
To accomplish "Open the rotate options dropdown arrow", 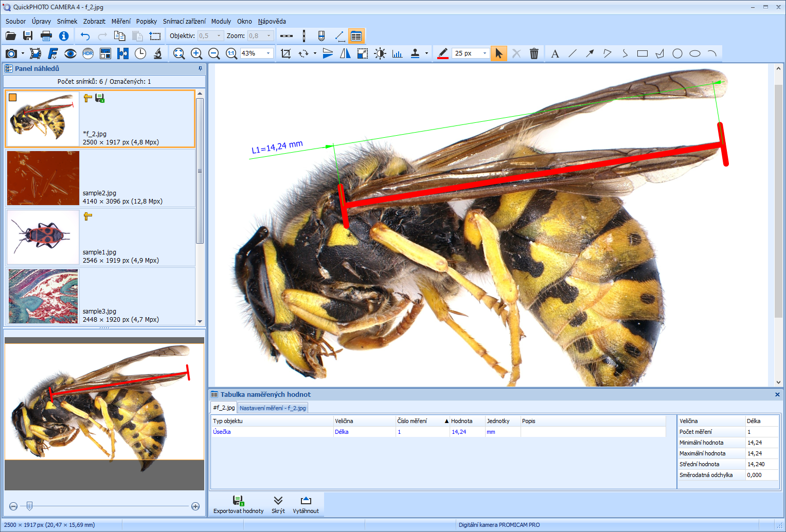I will [315, 53].
